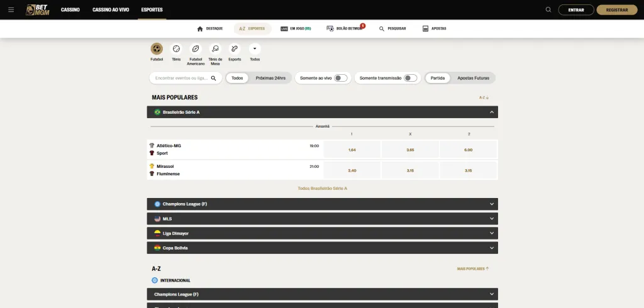
Task: Bet on Mirassol win at 2.40
Action: 352,170
